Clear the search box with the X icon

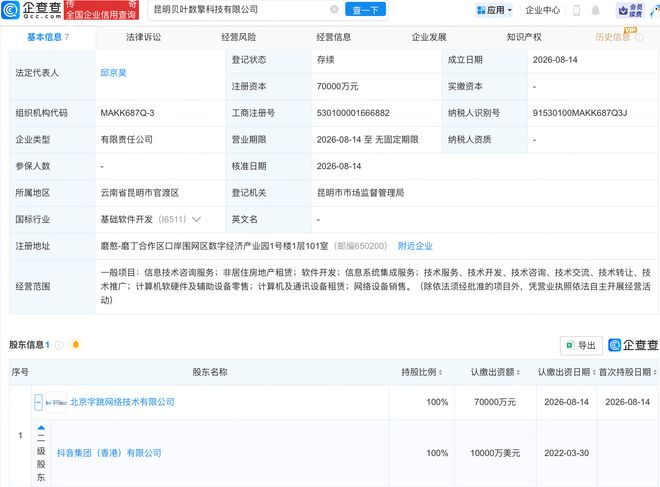[x=334, y=9]
